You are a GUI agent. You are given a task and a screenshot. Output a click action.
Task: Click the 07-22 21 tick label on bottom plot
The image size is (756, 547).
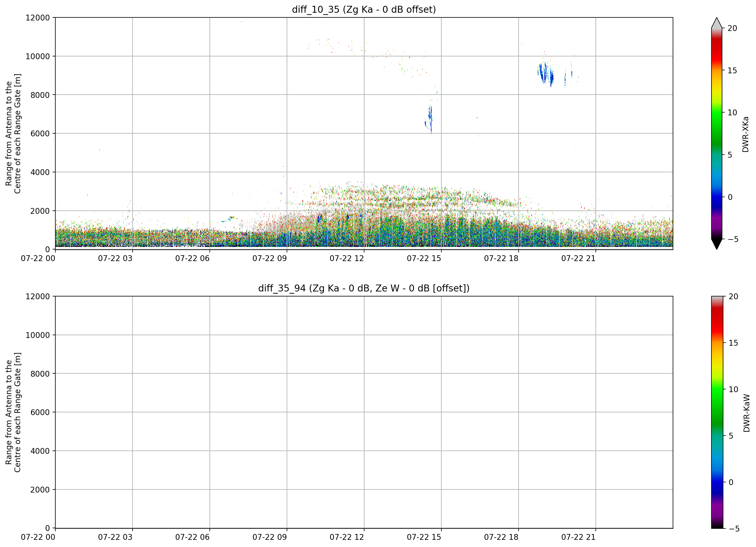578,537
